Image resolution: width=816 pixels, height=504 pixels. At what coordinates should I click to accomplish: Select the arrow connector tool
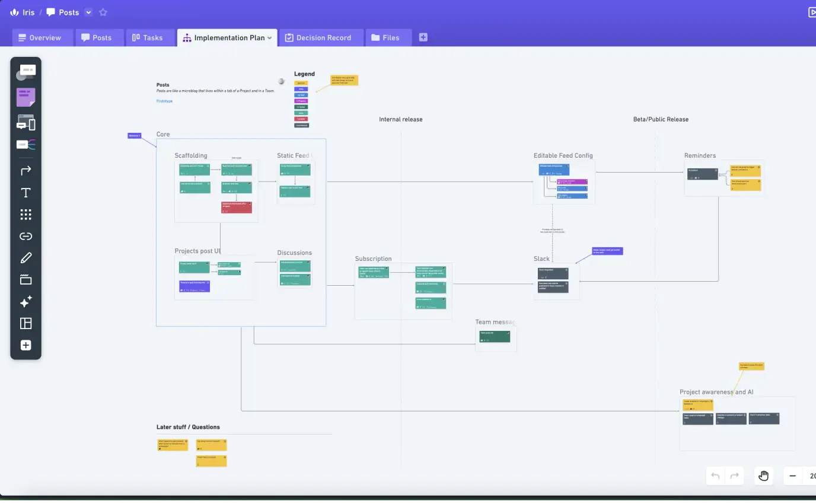click(x=26, y=170)
